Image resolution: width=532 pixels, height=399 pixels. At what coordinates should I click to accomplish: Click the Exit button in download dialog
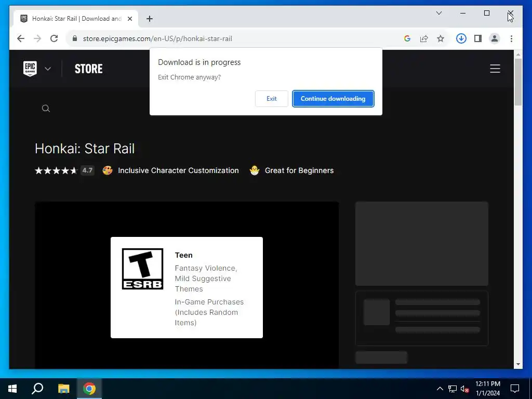tap(271, 99)
